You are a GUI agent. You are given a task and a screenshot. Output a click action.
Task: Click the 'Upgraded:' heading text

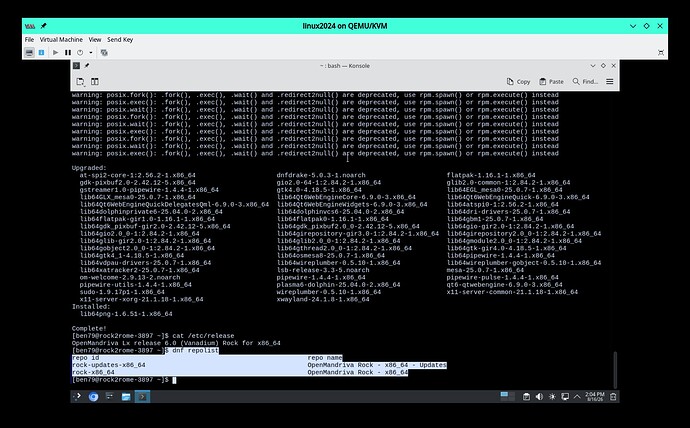click(89, 168)
